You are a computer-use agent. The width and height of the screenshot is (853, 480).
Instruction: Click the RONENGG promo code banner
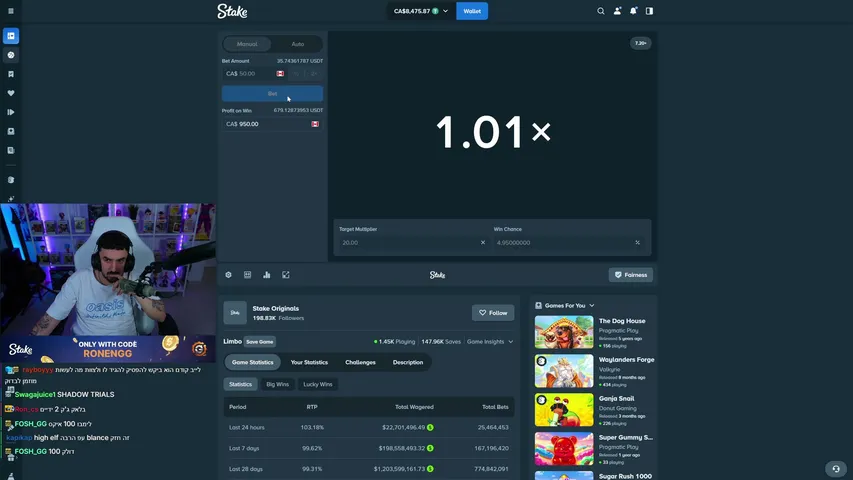(x=108, y=349)
